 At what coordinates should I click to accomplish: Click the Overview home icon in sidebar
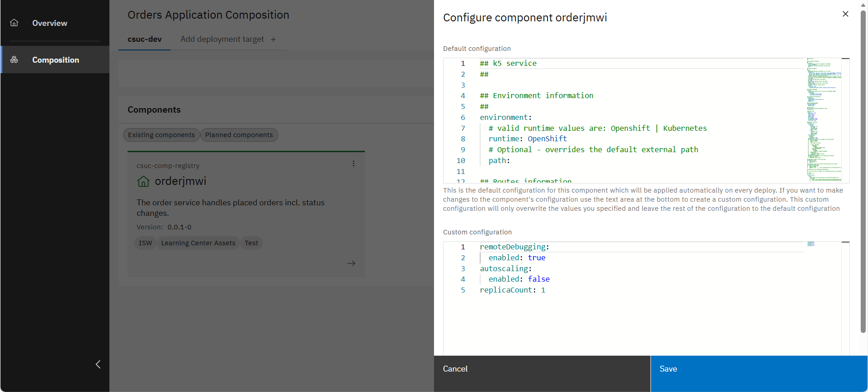coord(14,23)
